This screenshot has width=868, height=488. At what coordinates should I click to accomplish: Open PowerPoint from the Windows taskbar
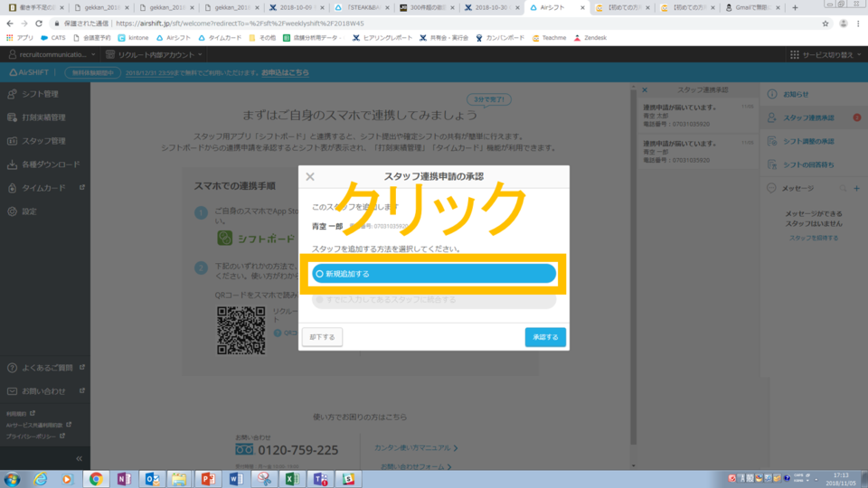coord(206,478)
